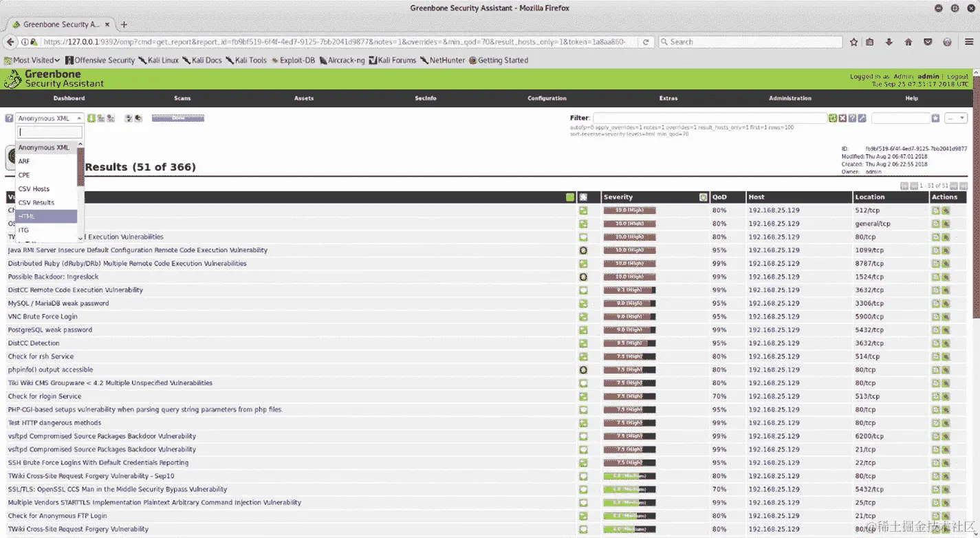Click the Firefox bookmark star icon
The width and height of the screenshot is (980, 538).
tap(853, 42)
